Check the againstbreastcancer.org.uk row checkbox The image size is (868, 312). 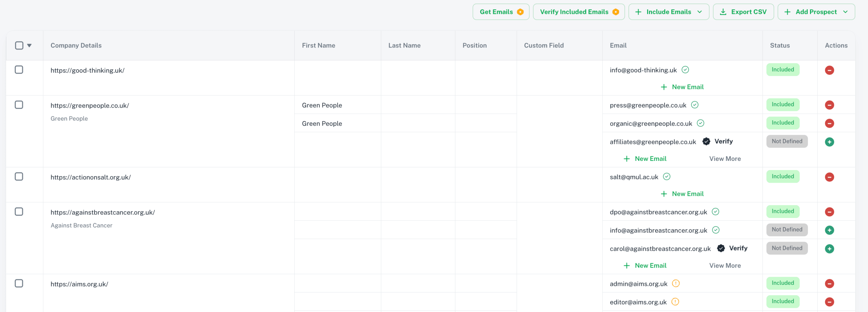[19, 212]
